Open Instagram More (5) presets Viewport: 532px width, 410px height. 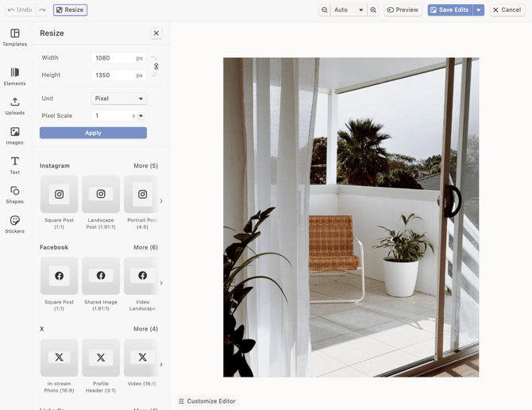[145, 165]
